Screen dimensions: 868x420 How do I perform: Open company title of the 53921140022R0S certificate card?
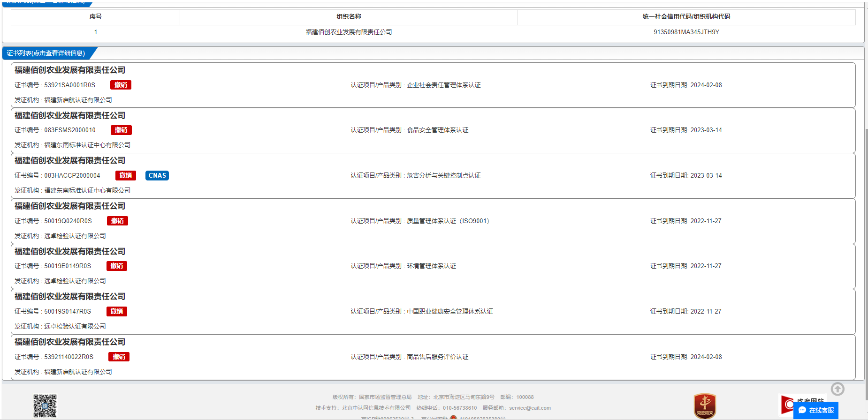coord(70,342)
